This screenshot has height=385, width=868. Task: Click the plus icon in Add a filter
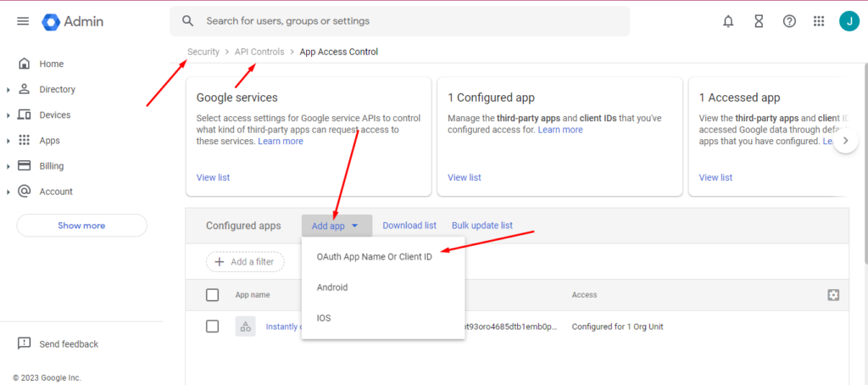click(220, 261)
